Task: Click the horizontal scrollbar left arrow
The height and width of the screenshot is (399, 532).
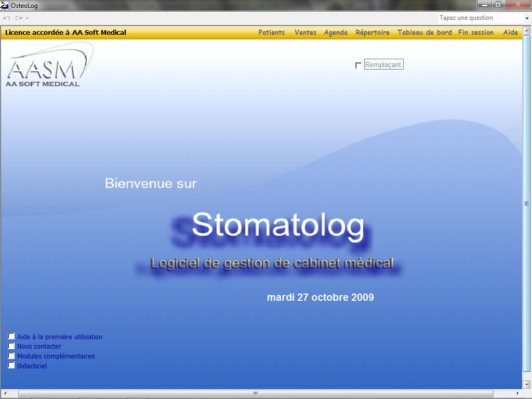Action: tap(5, 394)
